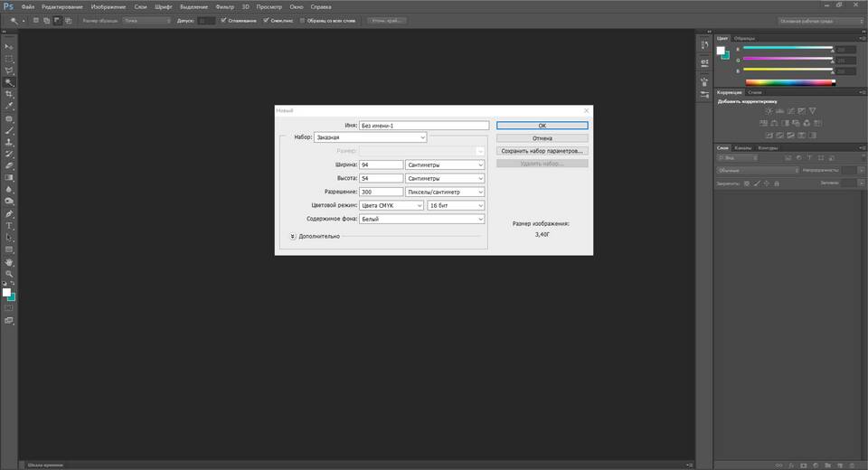Click Сохранить набор параметров button

542,151
